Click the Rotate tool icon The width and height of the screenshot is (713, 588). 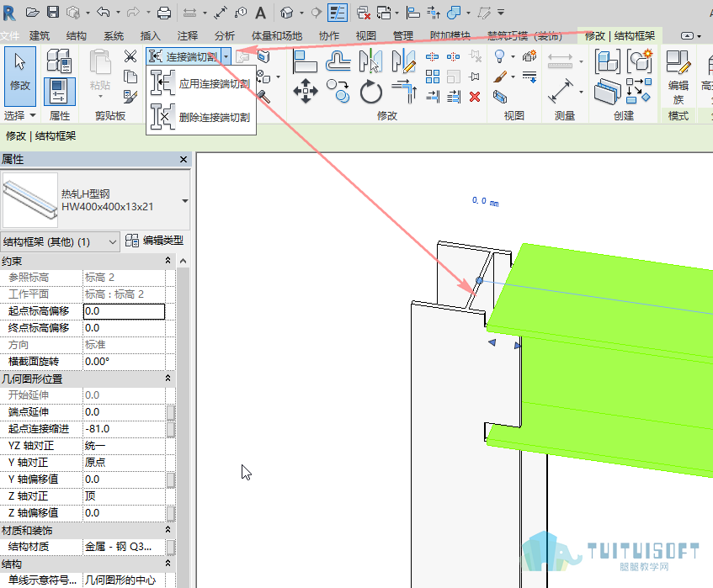[371, 92]
